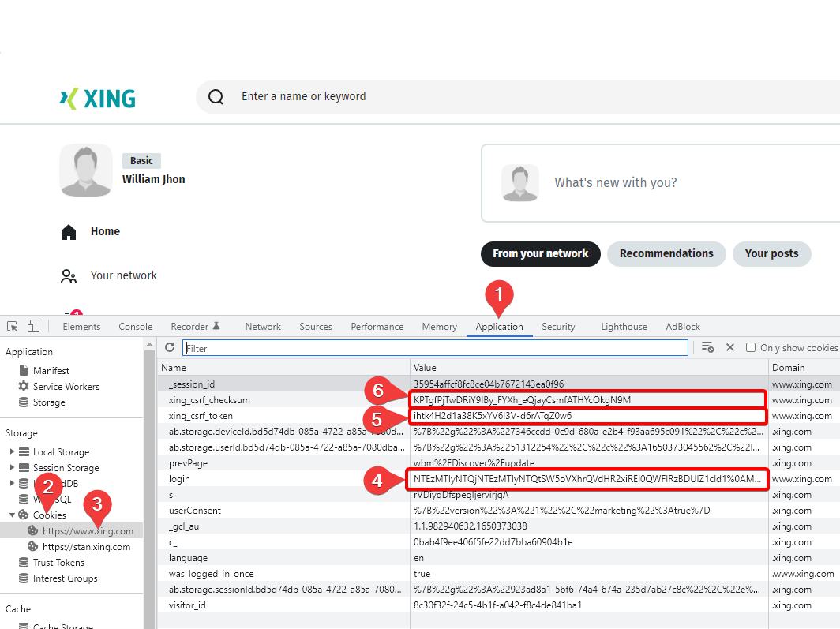Click the Service Workers gear icon

tap(24, 386)
